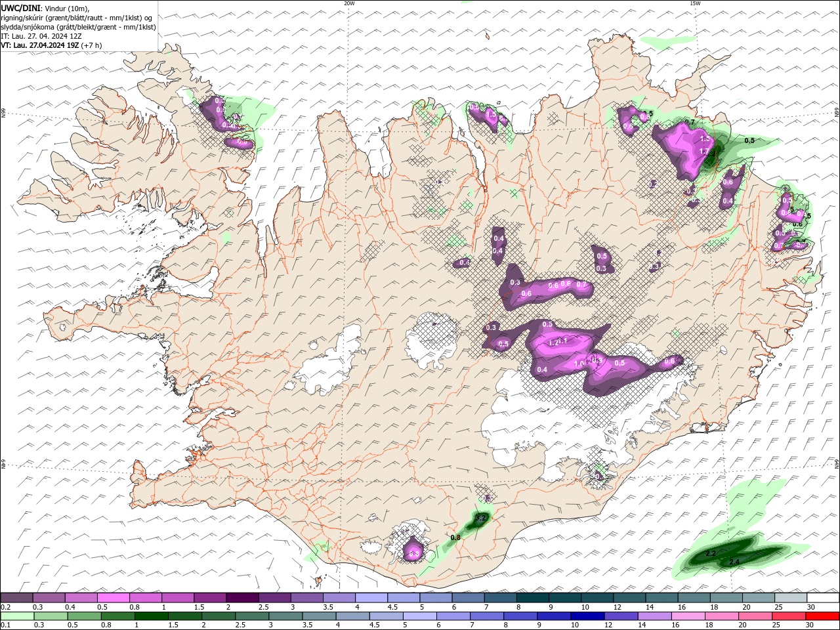The height and width of the screenshot is (630, 840).
Task: Pick the pale grey snow swatch for 25
Action: [791, 598]
